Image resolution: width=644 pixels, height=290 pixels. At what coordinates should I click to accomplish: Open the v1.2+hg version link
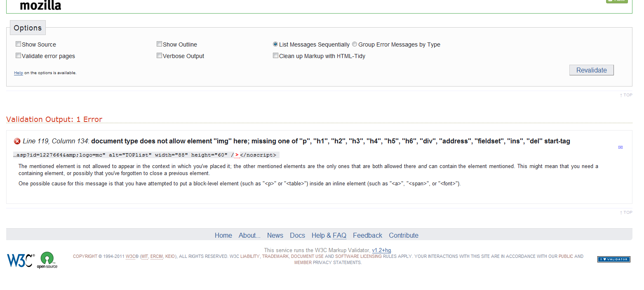381,250
